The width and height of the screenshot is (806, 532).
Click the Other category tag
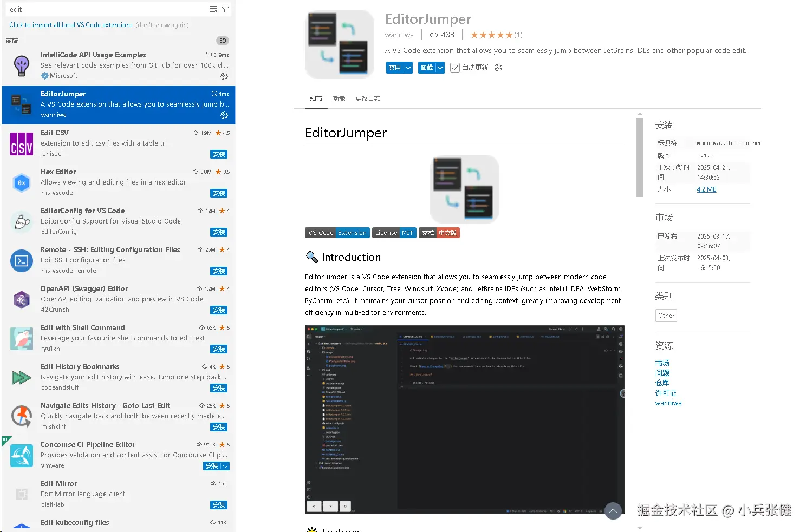pyautogui.click(x=666, y=316)
